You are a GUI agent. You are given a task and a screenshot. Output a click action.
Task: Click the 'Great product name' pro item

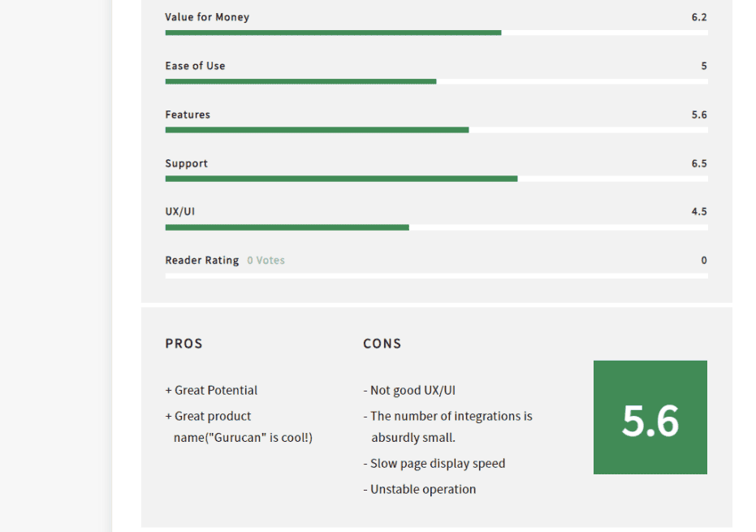point(239,427)
